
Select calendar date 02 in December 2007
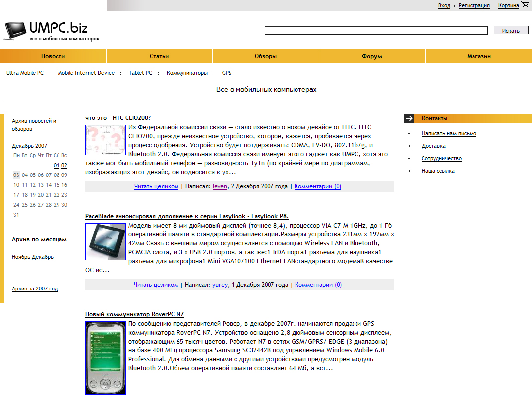[64, 166]
